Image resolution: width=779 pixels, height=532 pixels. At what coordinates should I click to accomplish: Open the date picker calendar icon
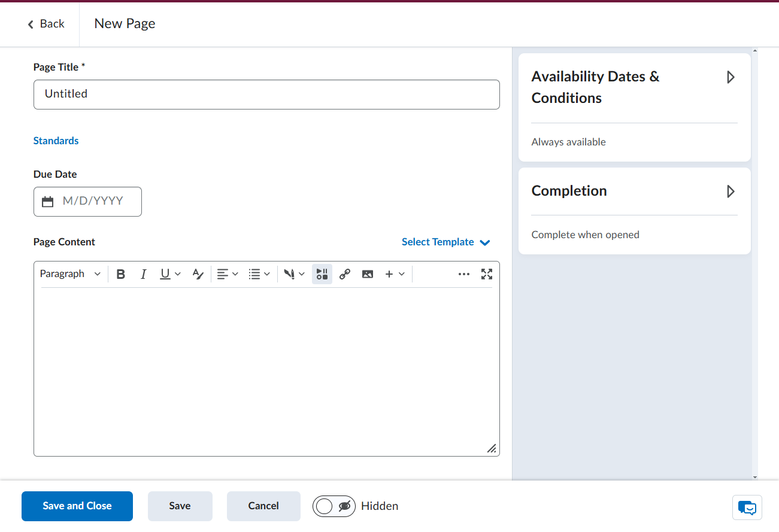click(48, 202)
